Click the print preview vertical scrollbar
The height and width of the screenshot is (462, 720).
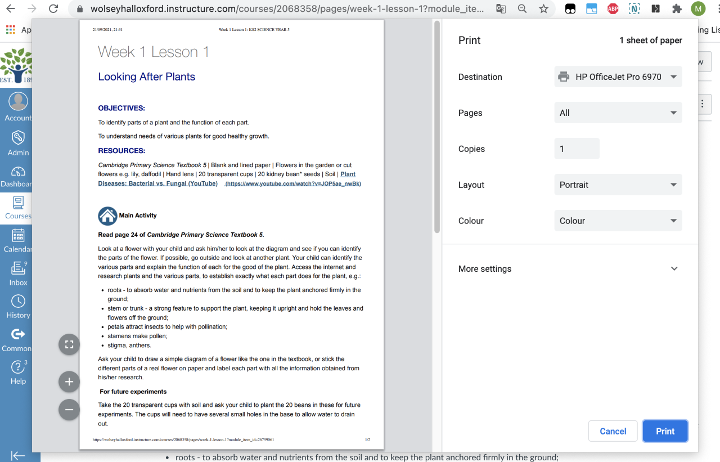(437, 128)
